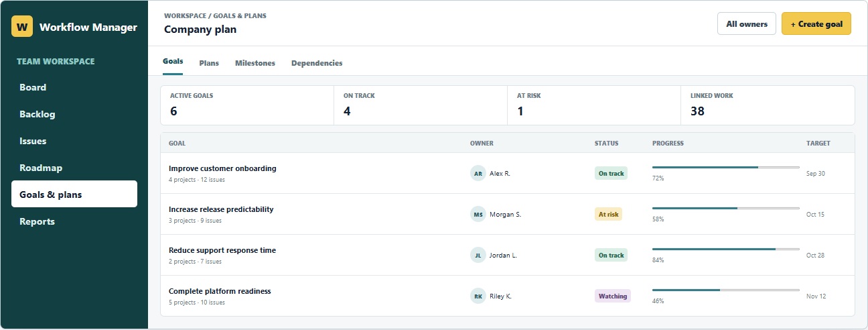Click Jordan L.'s JL avatar
Viewport: 868px width, 330px height.
click(x=478, y=255)
